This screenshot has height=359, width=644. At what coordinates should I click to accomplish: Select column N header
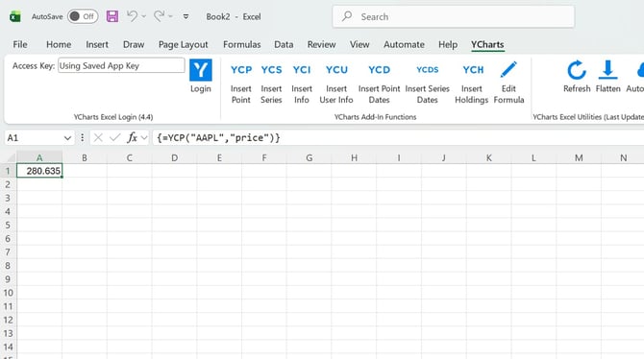click(x=623, y=158)
